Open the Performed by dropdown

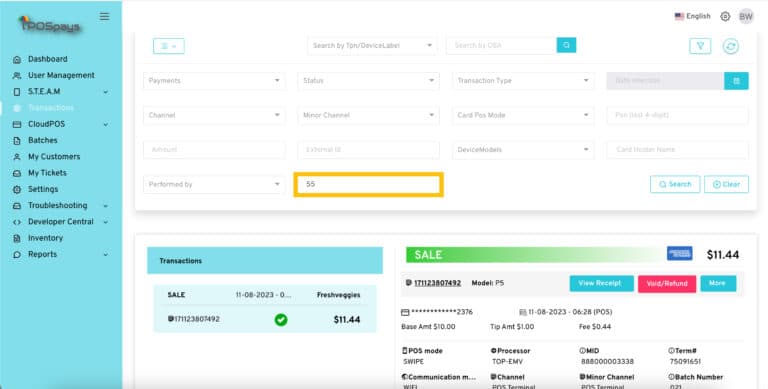(x=214, y=184)
